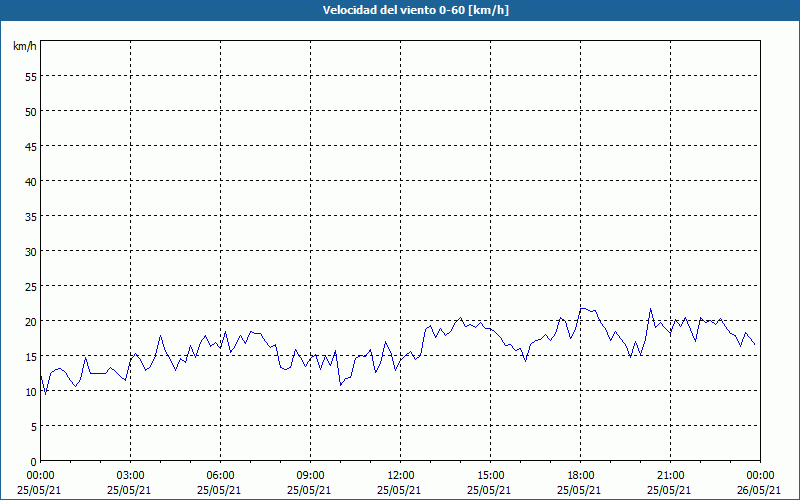The width and height of the screenshot is (800, 500).
Task: Click the wind speed peak just after 18:00
Action: 584,308
